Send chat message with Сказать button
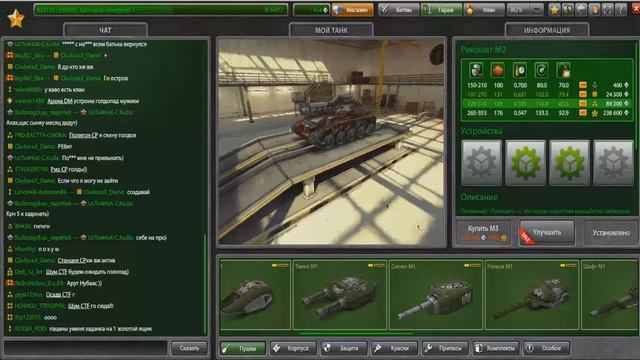This screenshot has height=360, width=640. tap(189, 348)
